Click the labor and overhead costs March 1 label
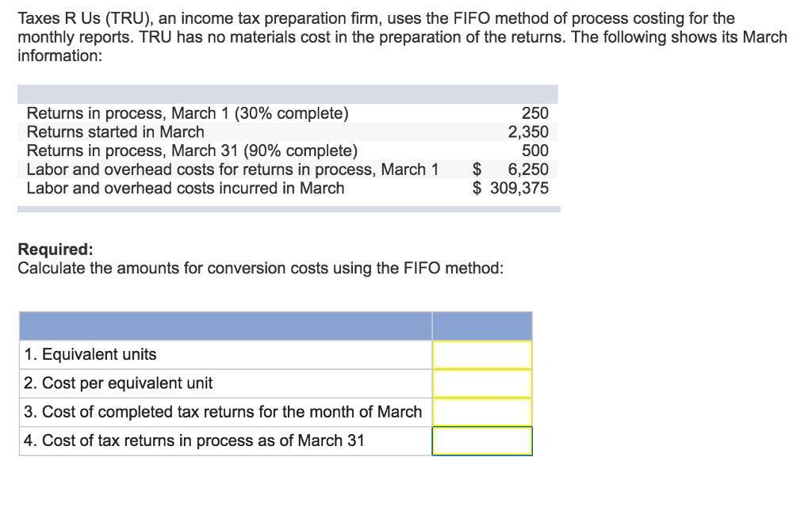 click(232, 170)
